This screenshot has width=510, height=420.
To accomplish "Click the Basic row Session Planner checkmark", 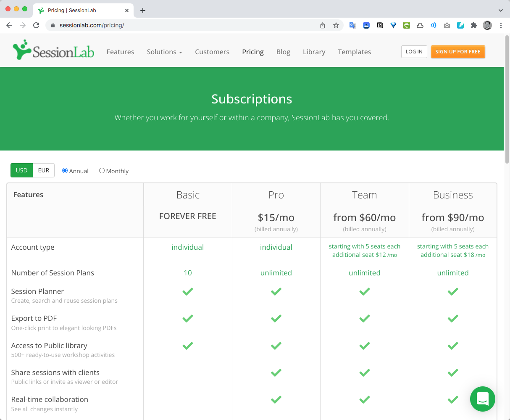I will (x=188, y=291).
